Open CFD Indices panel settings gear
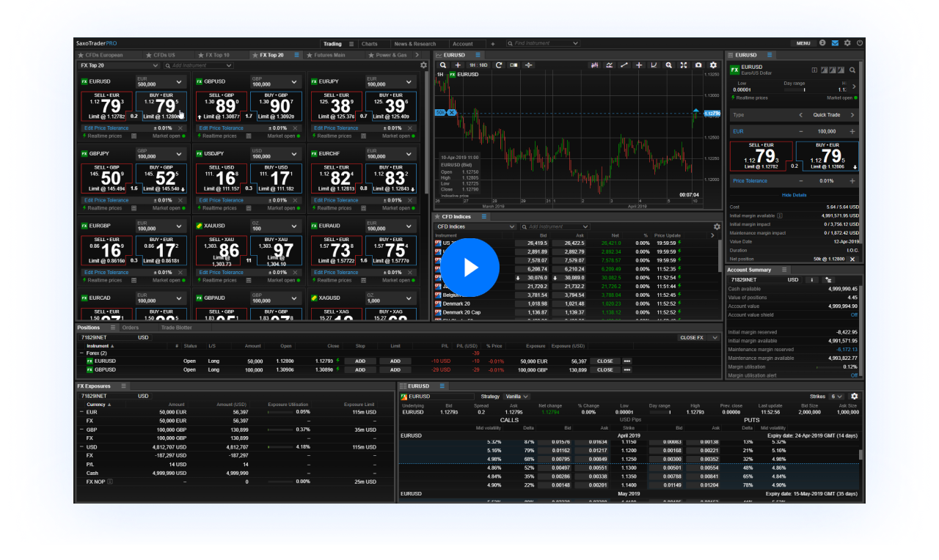Screen dimensions: 939x560 click(717, 226)
